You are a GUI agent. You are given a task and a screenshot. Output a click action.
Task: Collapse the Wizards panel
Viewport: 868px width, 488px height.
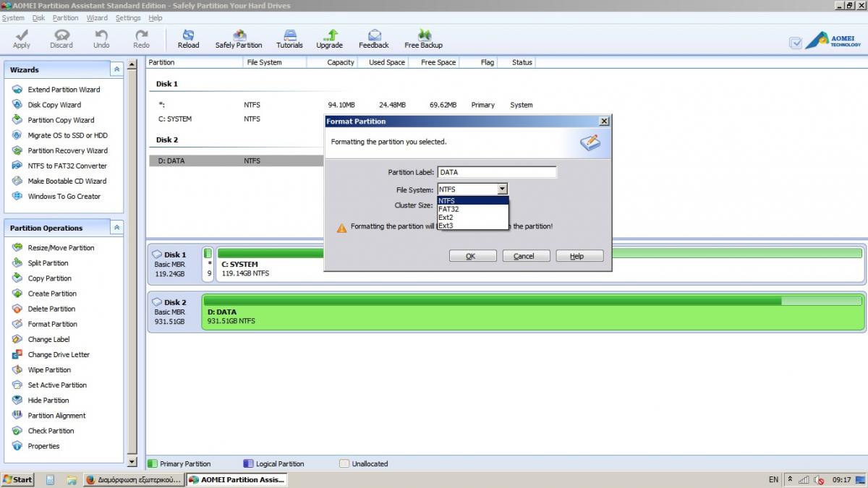[116, 69]
